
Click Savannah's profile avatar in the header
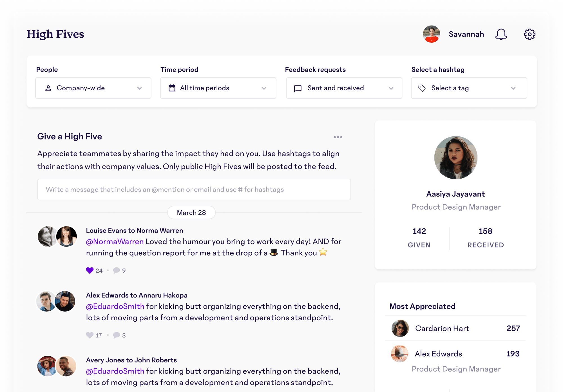[431, 34]
